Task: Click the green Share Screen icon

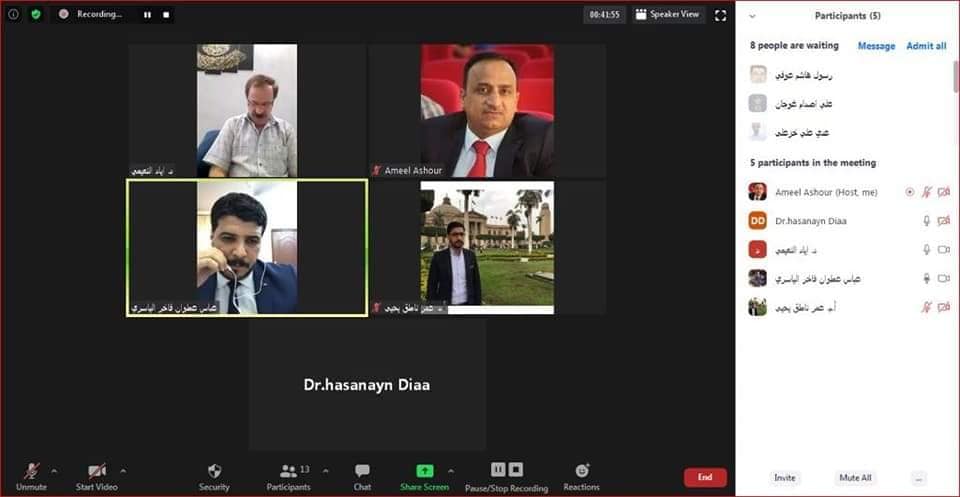Action: [x=424, y=470]
